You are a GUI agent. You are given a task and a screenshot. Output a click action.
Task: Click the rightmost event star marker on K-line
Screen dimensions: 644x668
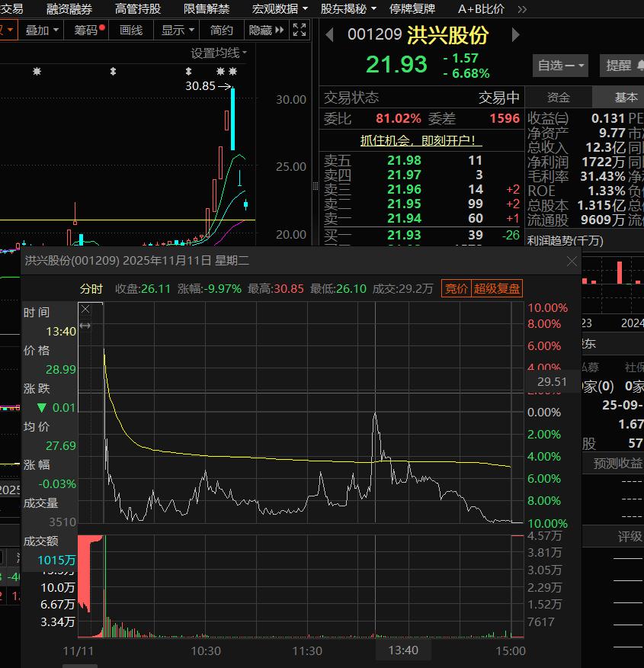232,71
